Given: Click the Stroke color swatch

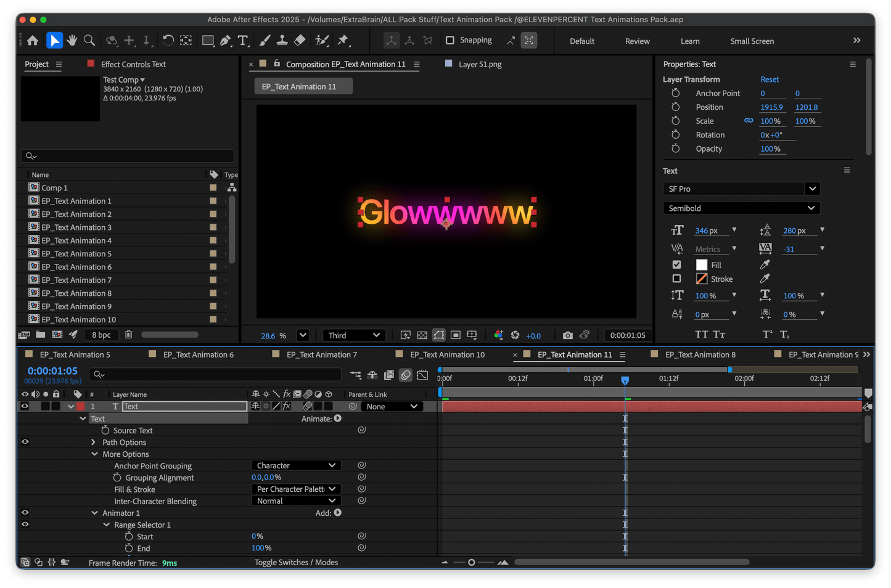Looking at the screenshot, I should 701,279.
